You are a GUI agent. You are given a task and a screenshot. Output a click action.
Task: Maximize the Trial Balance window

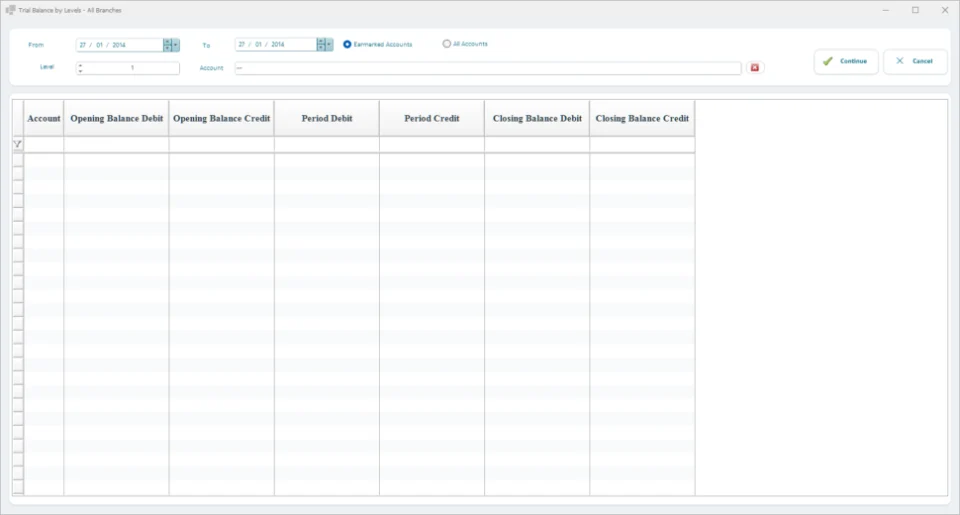(915, 10)
